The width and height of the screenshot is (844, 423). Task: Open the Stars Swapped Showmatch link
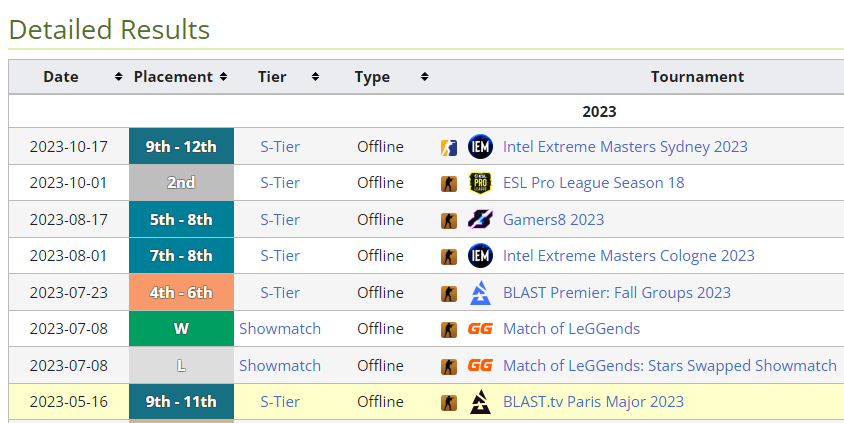[669, 366]
